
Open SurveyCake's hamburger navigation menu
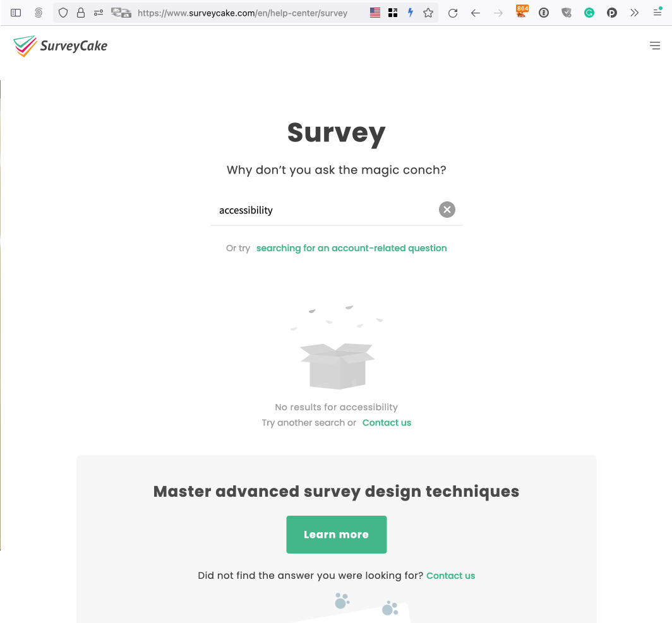tap(655, 45)
